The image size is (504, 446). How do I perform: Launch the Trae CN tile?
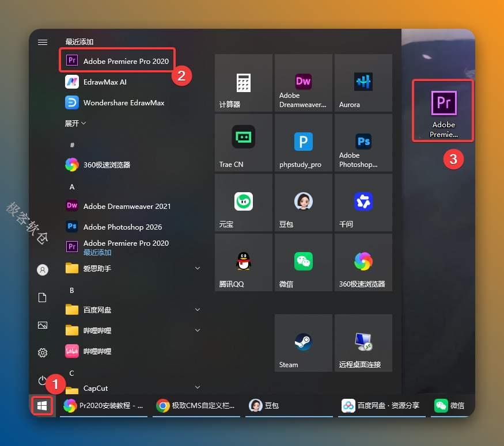[x=243, y=143]
